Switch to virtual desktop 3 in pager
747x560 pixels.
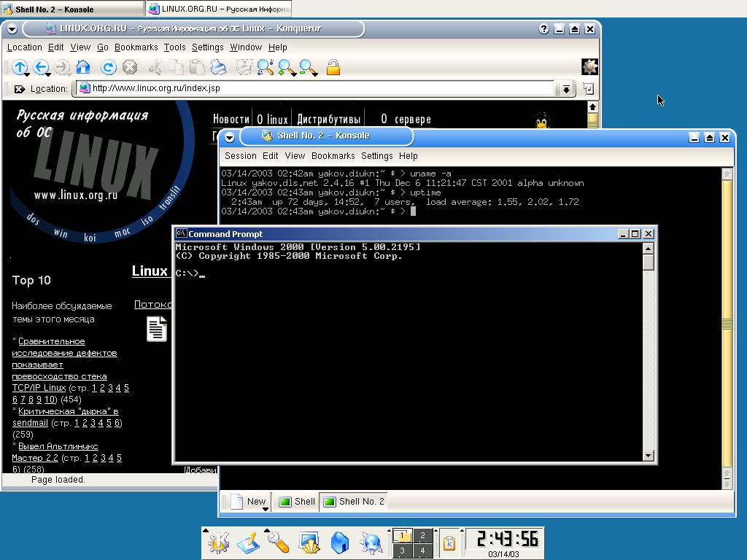[402, 550]
